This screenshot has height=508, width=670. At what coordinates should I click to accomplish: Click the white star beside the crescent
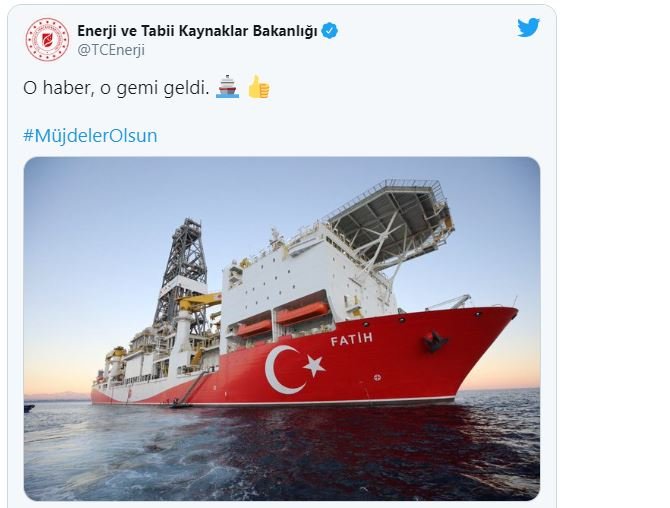[x=314, y=365]
